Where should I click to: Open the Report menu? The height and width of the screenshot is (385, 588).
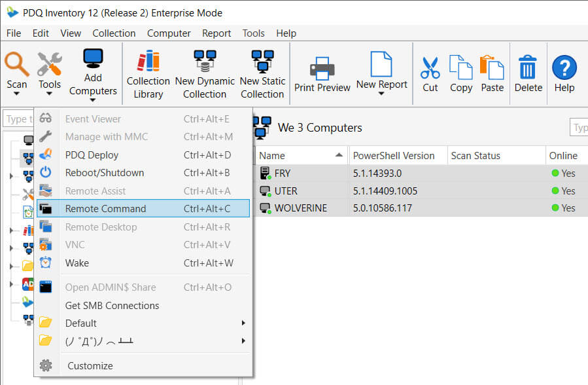coord(216,33)
